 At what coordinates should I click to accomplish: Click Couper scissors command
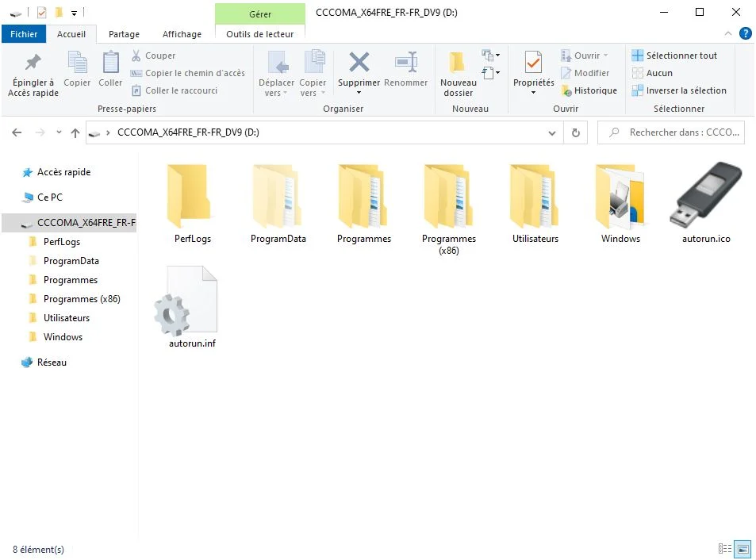coord(154,56)
